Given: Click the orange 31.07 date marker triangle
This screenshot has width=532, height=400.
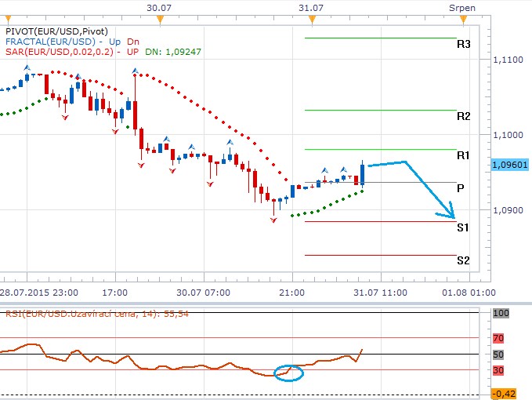Looking at the screenshot, I should pos(313,17).
